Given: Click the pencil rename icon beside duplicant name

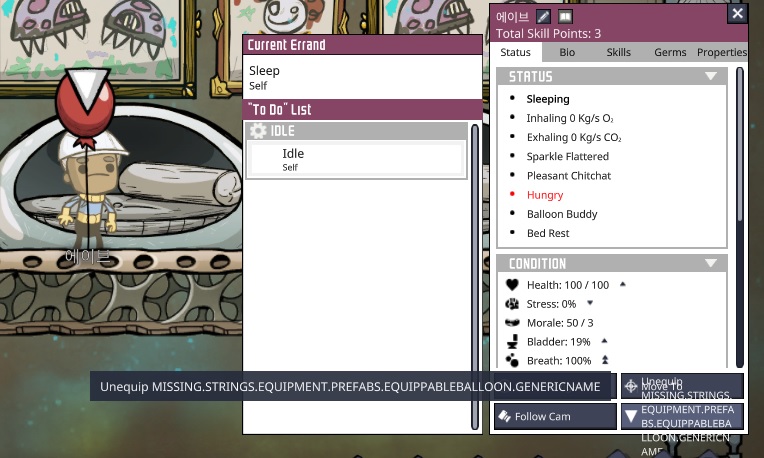Looking at the screenshot, I should [x=543, y=17].
